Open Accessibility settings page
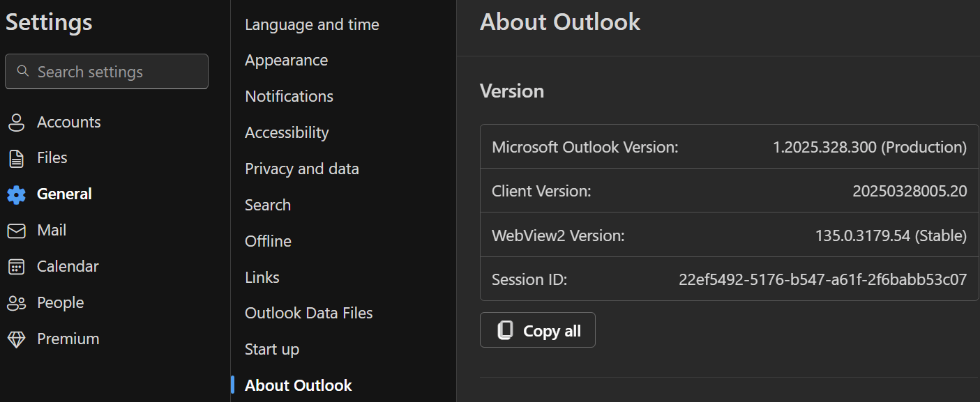This screenshot has width=980, height=402. coord(287,132)
